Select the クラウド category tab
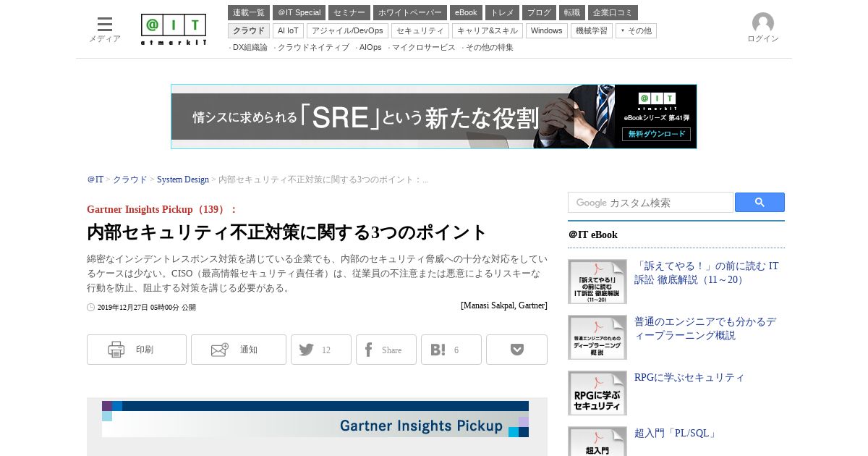Viewport: 868px width, 456px height. coord(249,30)
